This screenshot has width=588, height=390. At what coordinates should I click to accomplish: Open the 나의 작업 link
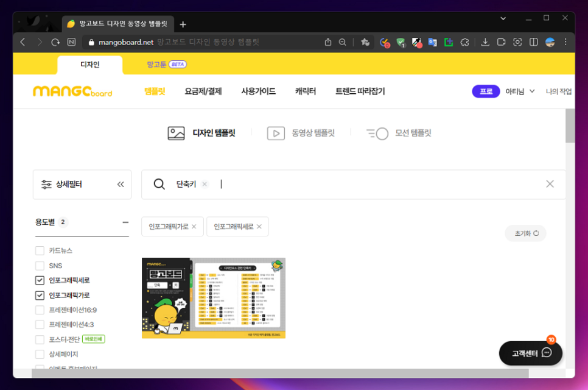point(559,91)
